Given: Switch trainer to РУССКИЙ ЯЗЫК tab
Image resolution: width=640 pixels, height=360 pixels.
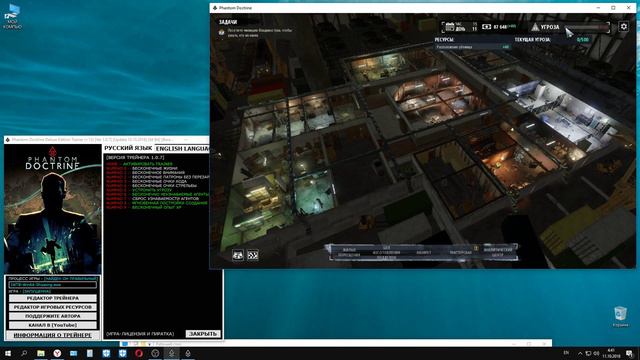Looking at the screenshot, I should [x=128, y=148].
